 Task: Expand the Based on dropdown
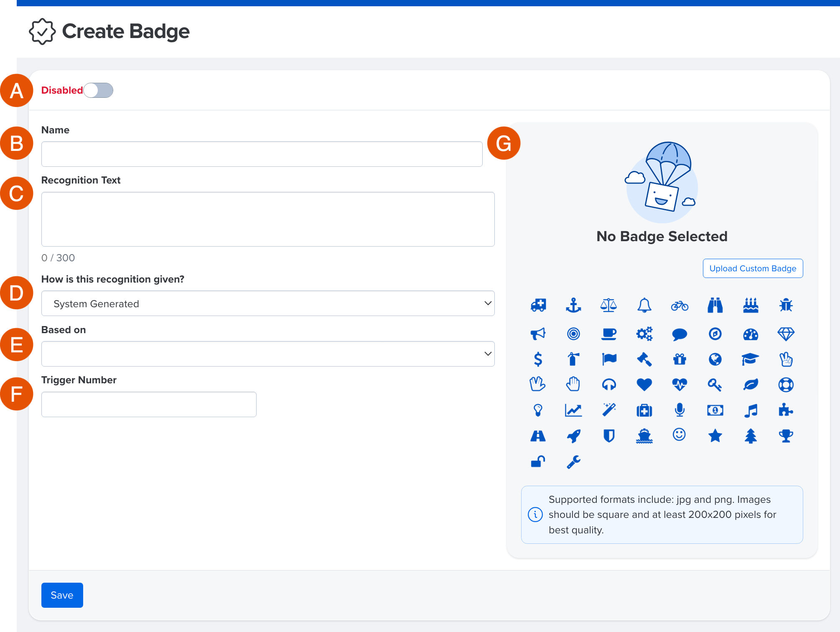click(x=267, y=354)
